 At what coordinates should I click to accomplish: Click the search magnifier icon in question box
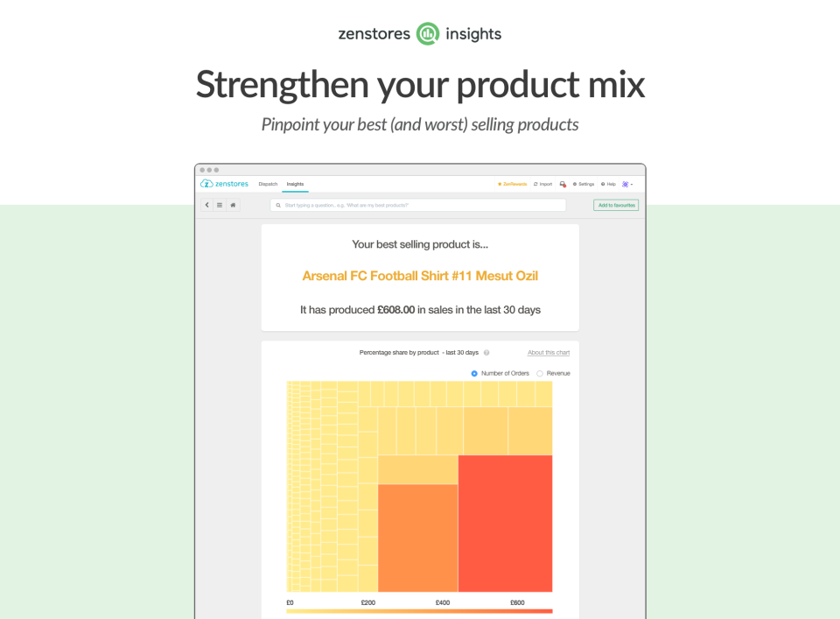tap(278, 205)
